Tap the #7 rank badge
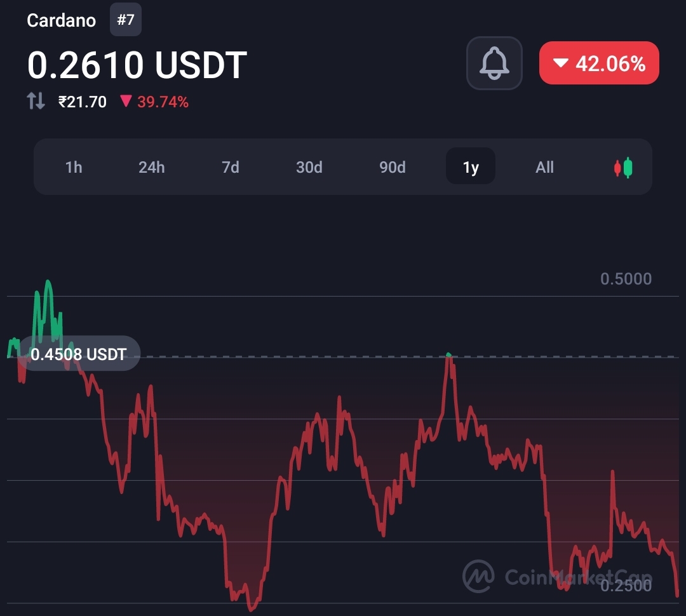 tap(126, 20)
